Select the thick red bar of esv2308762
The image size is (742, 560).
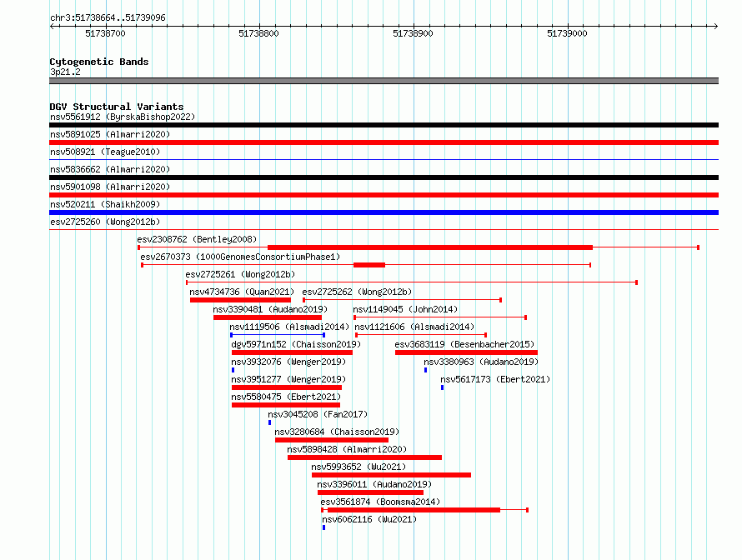point(430,247)
